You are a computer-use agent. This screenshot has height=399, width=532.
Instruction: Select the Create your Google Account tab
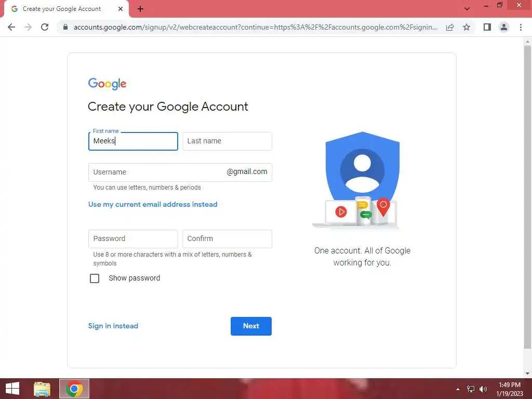coord(66,9)
